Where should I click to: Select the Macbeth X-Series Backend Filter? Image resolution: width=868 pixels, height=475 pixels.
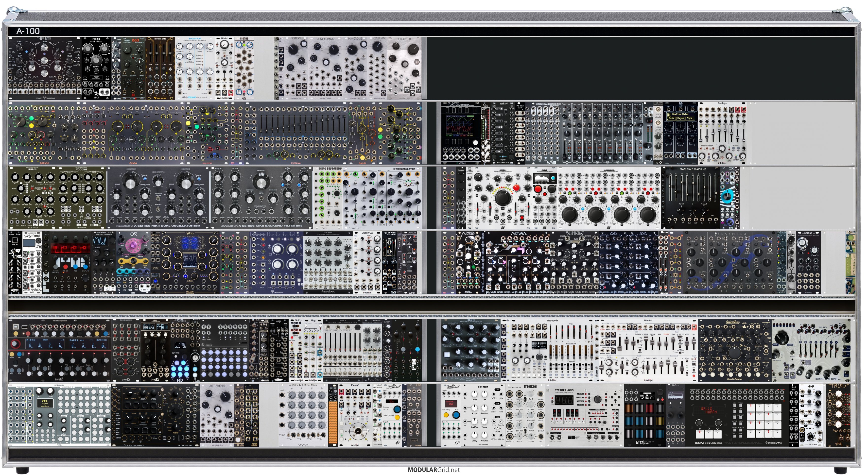point(261,198)
